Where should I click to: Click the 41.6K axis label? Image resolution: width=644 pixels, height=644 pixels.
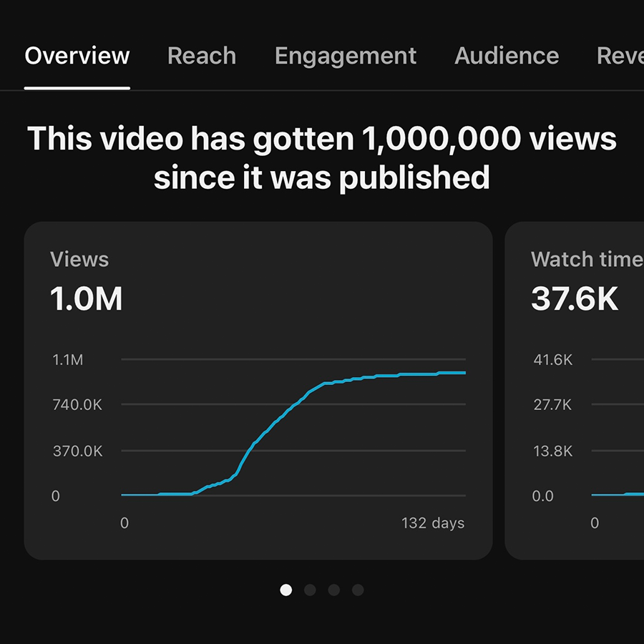(552, 359)
